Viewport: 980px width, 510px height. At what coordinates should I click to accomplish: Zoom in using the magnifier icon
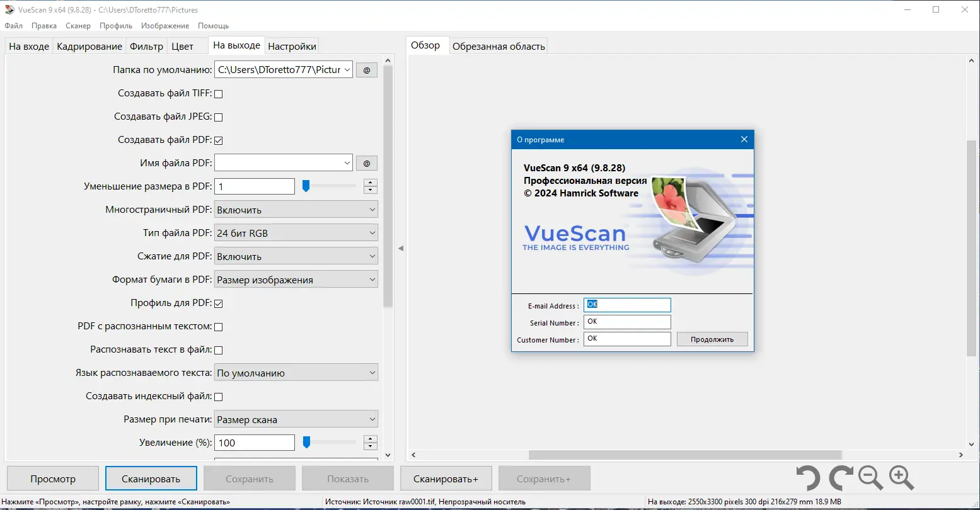coord(901,478)
